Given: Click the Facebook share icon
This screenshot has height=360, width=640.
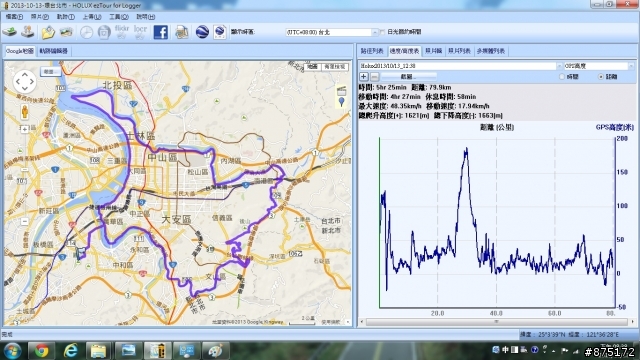Looking at the screenshot, I should tap(160, 32).
